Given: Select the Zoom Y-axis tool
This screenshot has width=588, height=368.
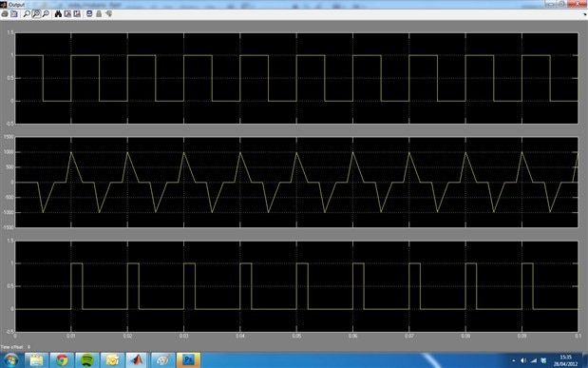Looking at the screenshot, I should tap(46, 14).
